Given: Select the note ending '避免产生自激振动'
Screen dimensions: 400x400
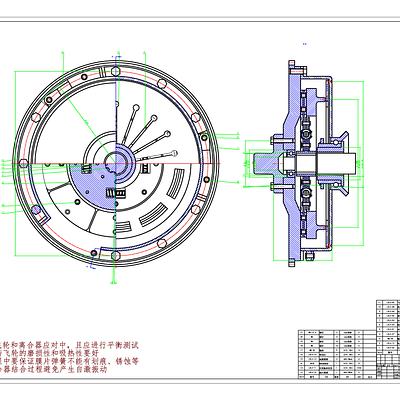Looking at the screenshot, I should pos(53,369).
